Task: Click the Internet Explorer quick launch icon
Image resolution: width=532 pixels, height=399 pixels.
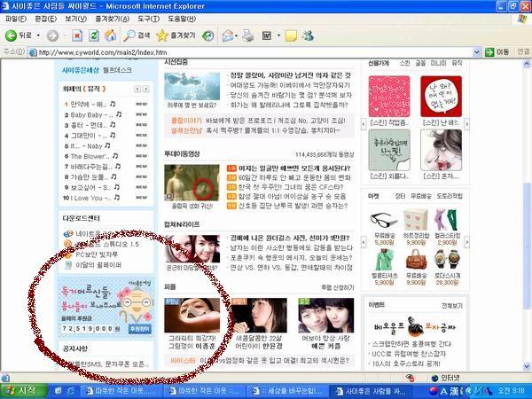Action: 71,391
